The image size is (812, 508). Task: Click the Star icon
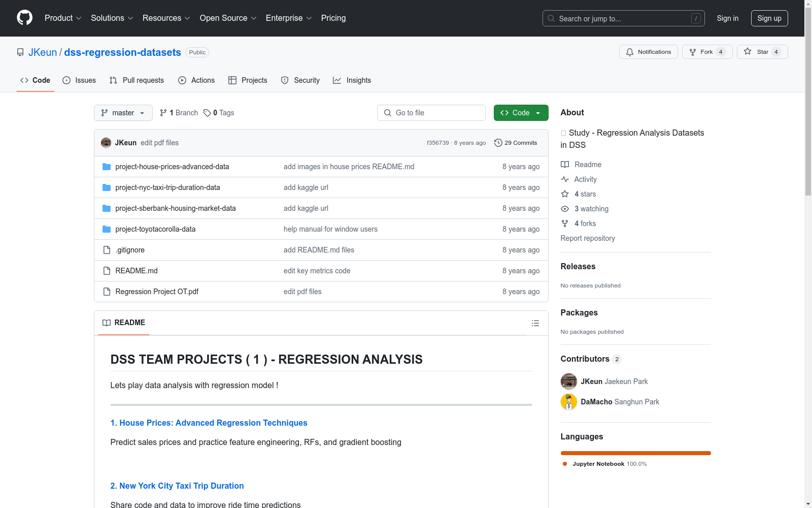748,51
